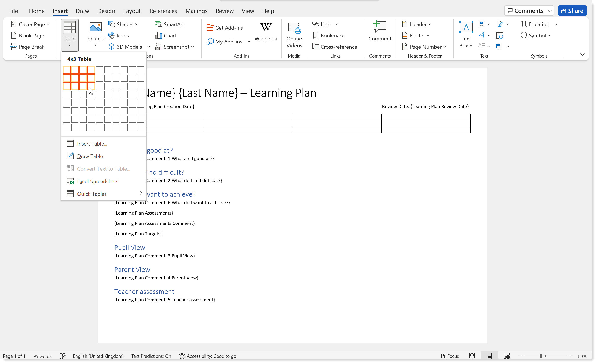Collapse the ribbon with the chevron
Screen dimensions: 597x364
pyautogui.click(x=582, y=55)
